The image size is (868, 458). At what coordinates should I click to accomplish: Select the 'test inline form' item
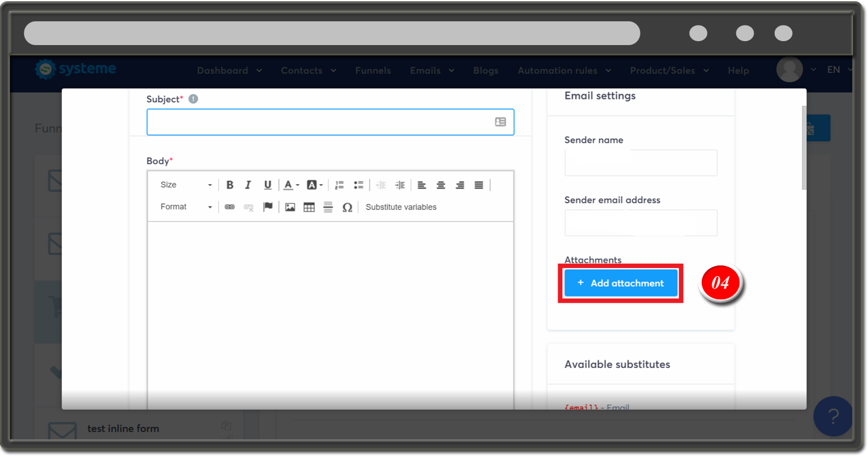[123, 429]
